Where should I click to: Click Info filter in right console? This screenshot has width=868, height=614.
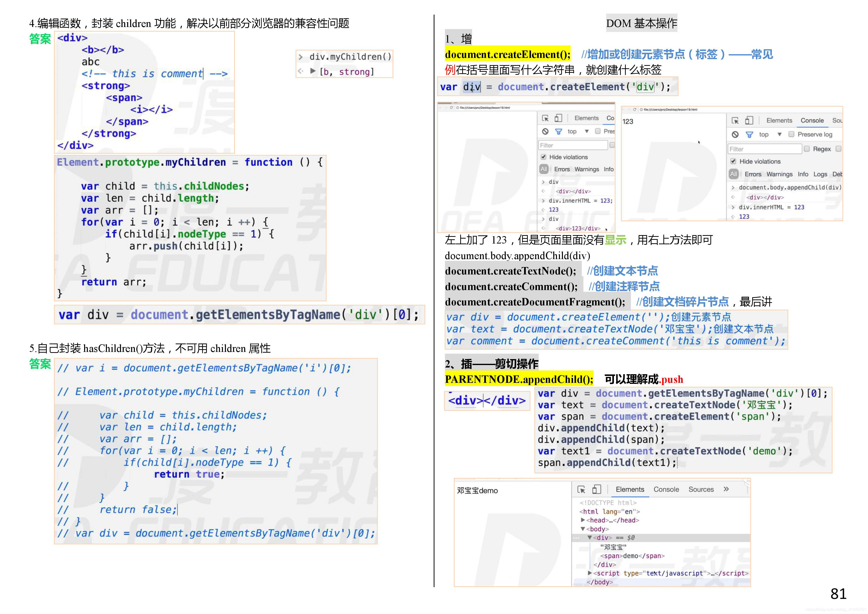[x=803, y=174]
